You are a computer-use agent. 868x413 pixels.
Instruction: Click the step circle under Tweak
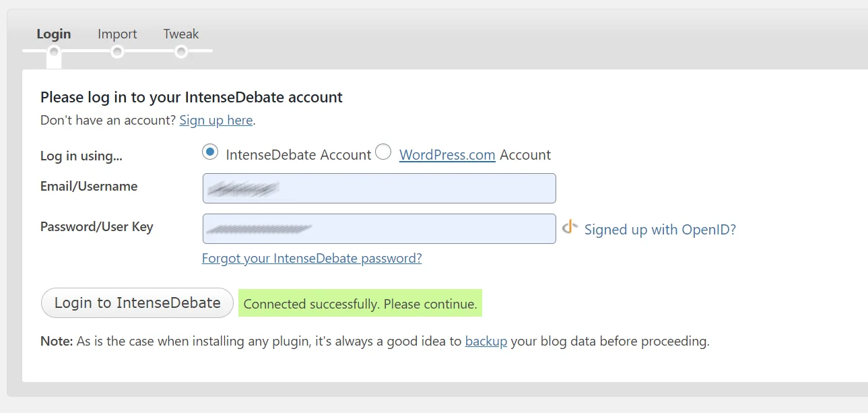tap(180, 51)
